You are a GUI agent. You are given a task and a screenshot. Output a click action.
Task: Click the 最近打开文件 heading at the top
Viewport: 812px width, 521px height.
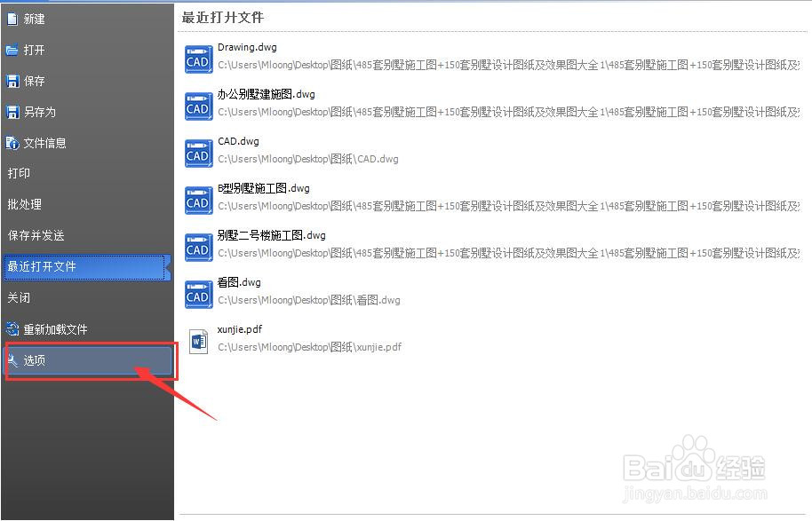[x=223, y=18]
